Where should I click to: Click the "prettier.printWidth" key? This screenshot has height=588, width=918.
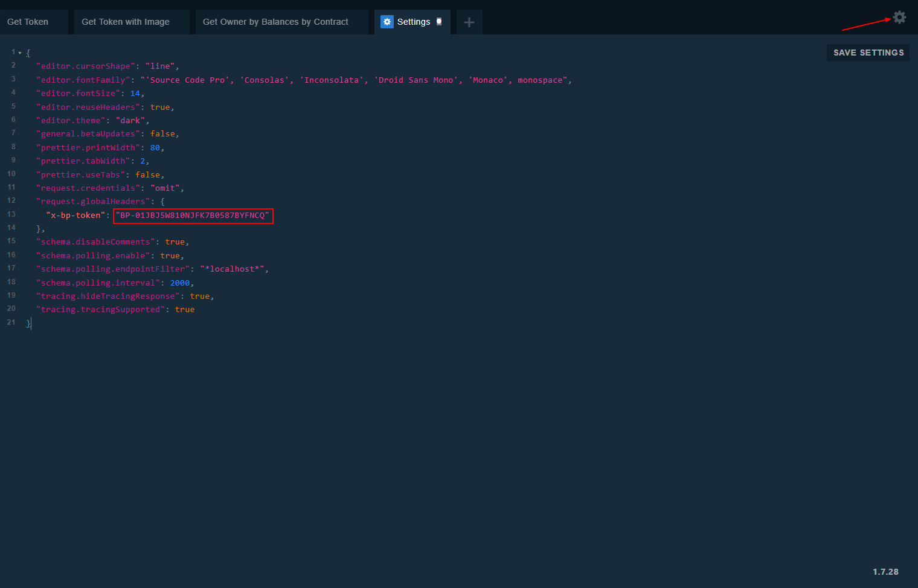88,148
